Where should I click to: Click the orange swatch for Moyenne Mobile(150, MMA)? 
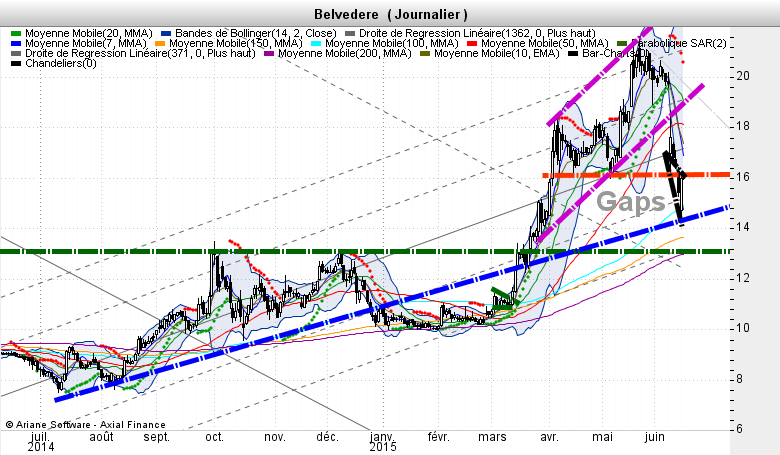click(160, 43)
